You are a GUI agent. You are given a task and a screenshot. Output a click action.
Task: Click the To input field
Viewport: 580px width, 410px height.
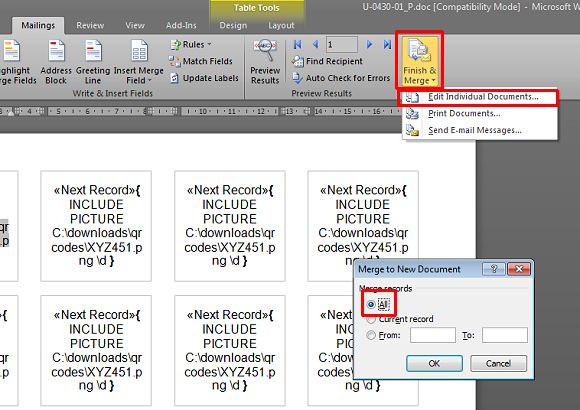pos(505,335)
